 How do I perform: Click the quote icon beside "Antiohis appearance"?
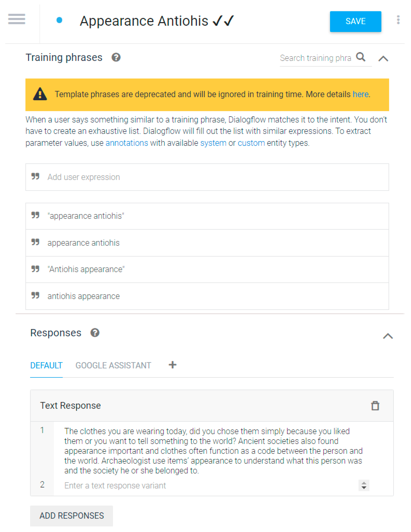(x=35, y=269)
